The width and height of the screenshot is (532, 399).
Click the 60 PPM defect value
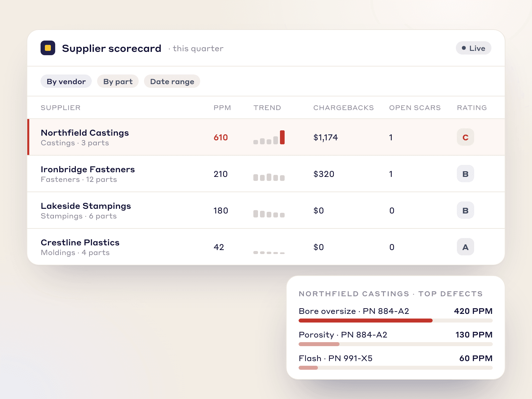point(476,358)
